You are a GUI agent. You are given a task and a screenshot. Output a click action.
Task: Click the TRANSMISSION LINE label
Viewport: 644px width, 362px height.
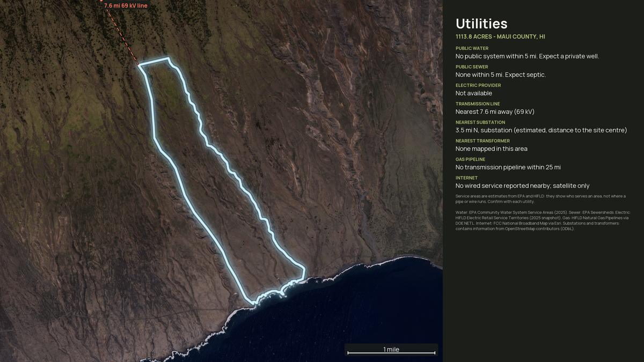(478, 104)
